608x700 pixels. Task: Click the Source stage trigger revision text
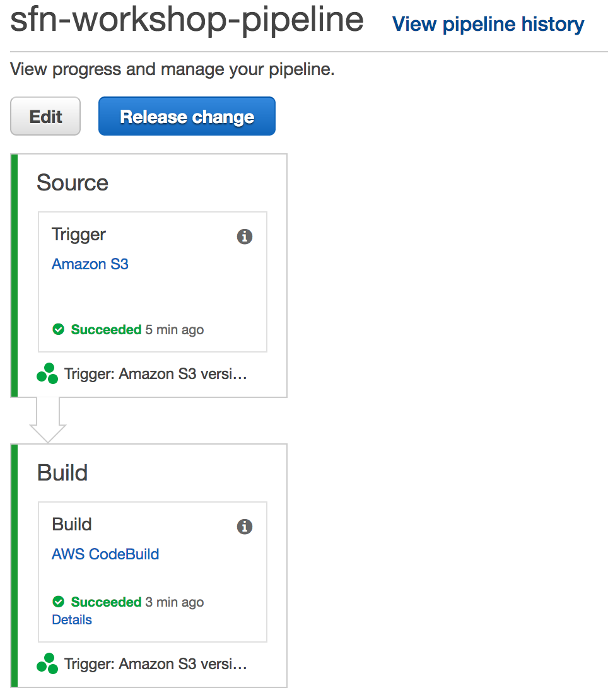click(x=155, y=374)
